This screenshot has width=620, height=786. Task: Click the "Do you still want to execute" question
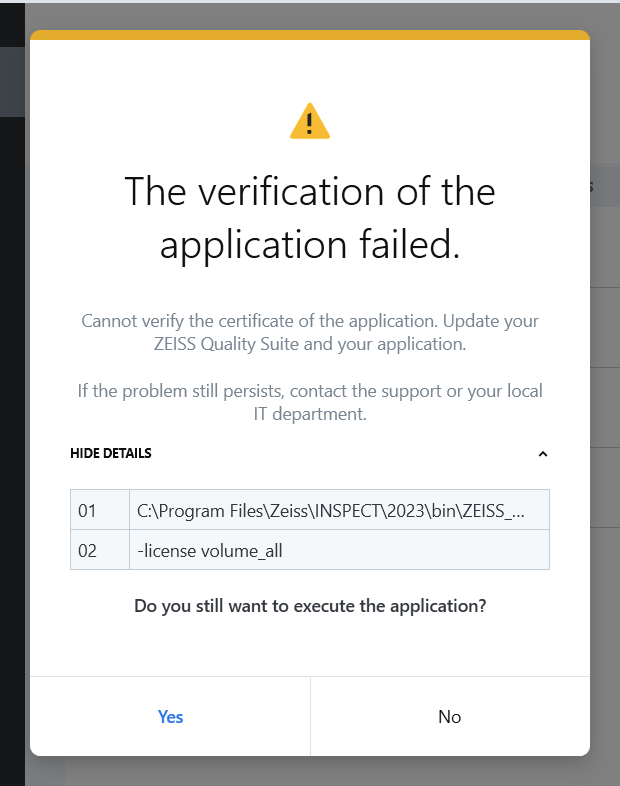pyautogui.click(x=310, y=606)
